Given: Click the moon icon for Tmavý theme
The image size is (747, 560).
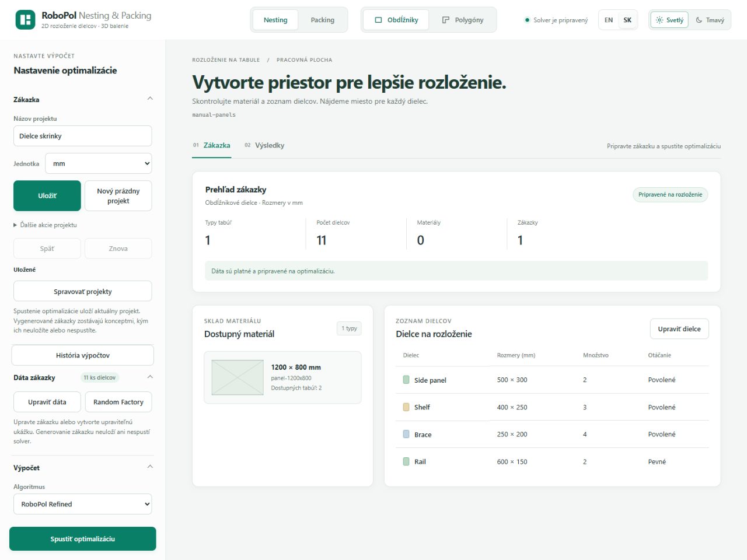Looking at the screenshot, I should tap(699, 20).
